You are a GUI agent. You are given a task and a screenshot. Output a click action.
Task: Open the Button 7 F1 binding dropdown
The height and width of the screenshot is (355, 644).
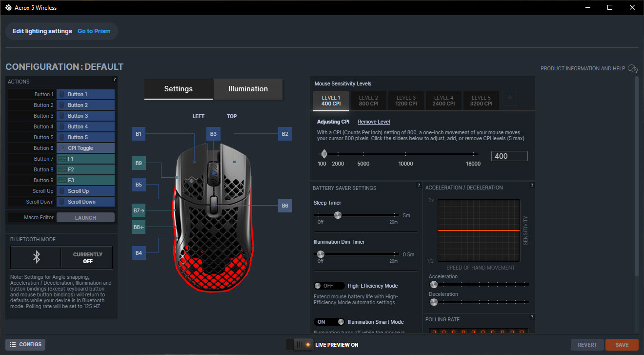(x=85, y=159)
